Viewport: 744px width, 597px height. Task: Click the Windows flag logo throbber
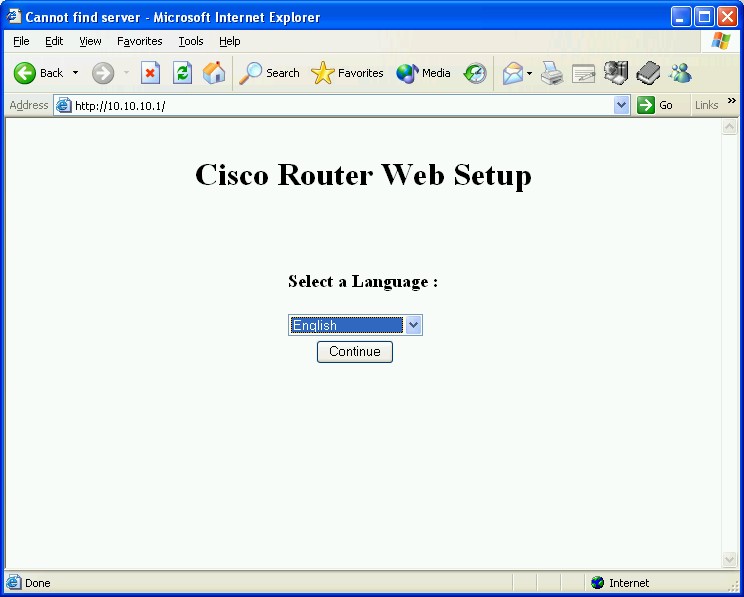click(x=721, y=41)
